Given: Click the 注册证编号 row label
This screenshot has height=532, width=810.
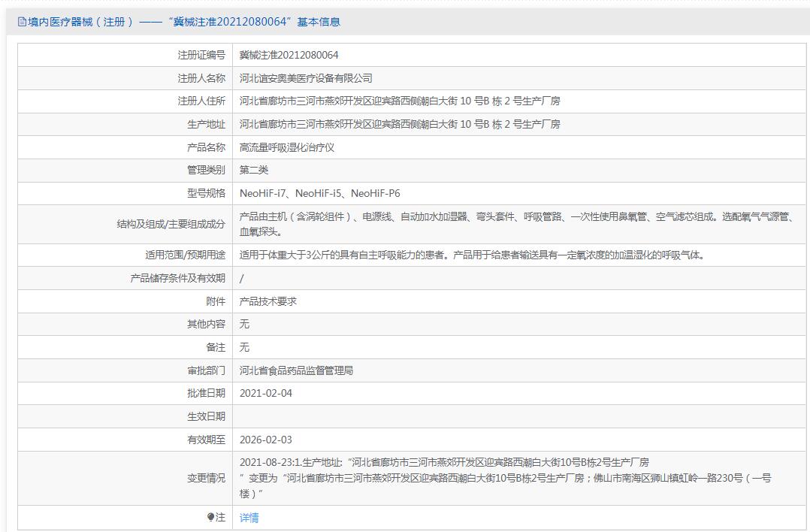Looking at the screenshot, I should (x=201, y=55).
